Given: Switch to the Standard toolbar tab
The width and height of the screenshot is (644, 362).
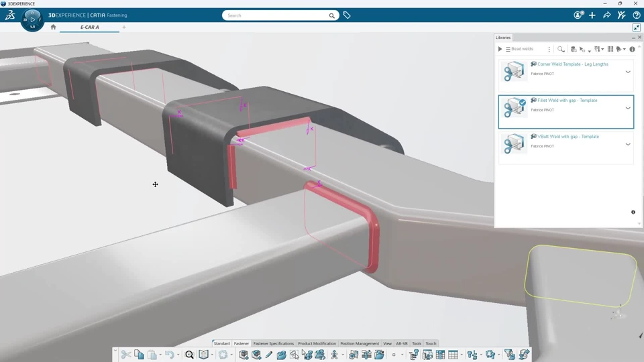Looking at the screenshot, I should [x=221, y=343].
